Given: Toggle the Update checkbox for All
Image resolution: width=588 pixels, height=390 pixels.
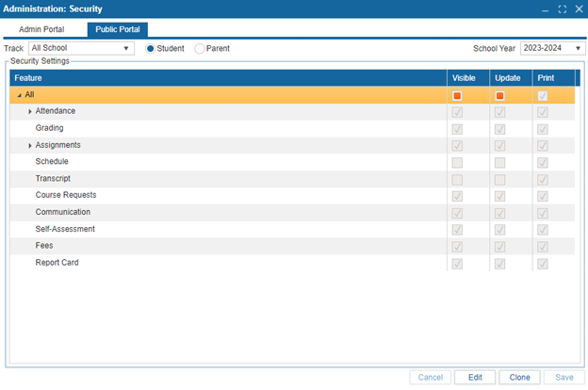Looking at the screenshot, I should [499, 95].
